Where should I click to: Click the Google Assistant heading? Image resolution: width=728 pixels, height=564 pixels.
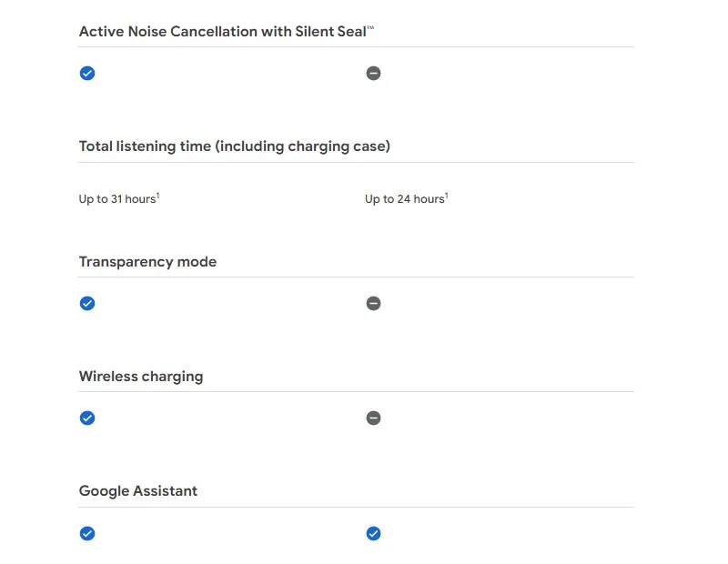[x=137, y=491]
